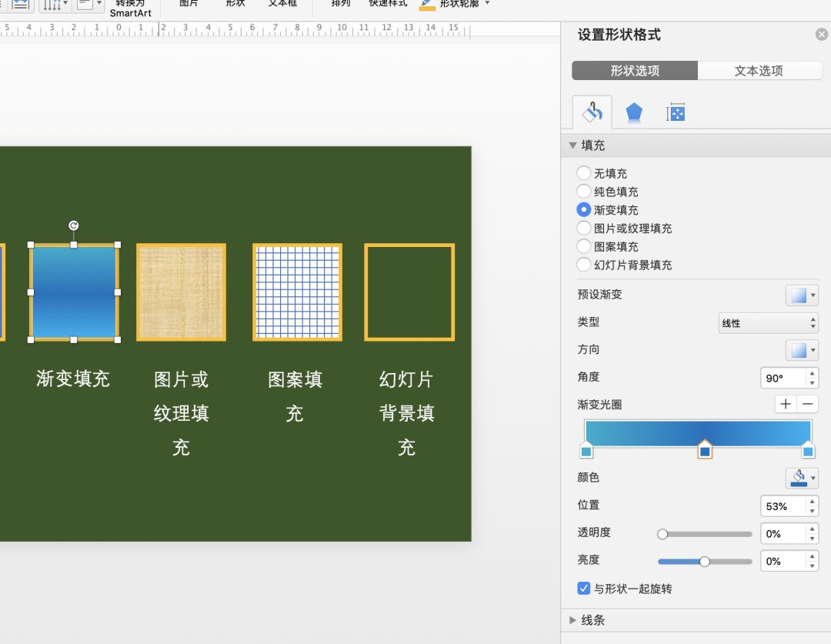Collapse the 填充 section
The height and width of the screenshot is (644, 831).
[573, 145]
